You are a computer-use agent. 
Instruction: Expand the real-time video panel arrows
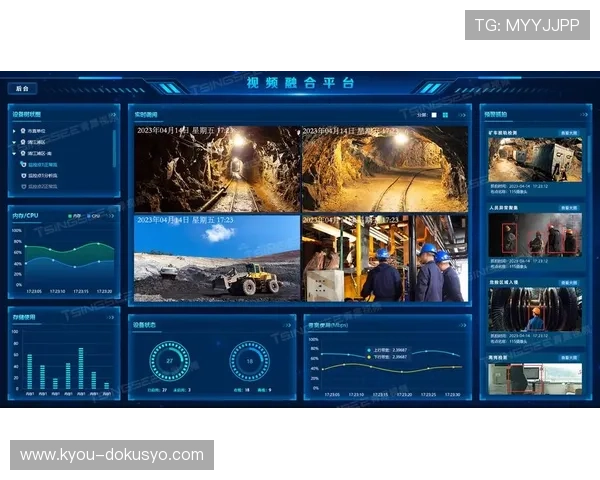coord(463,115)
